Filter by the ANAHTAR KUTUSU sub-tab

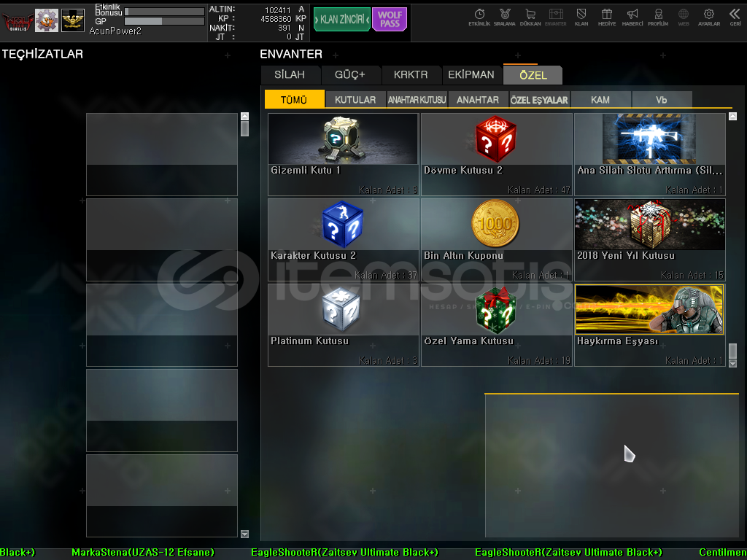pyautogui.click(x=417, y=99)
